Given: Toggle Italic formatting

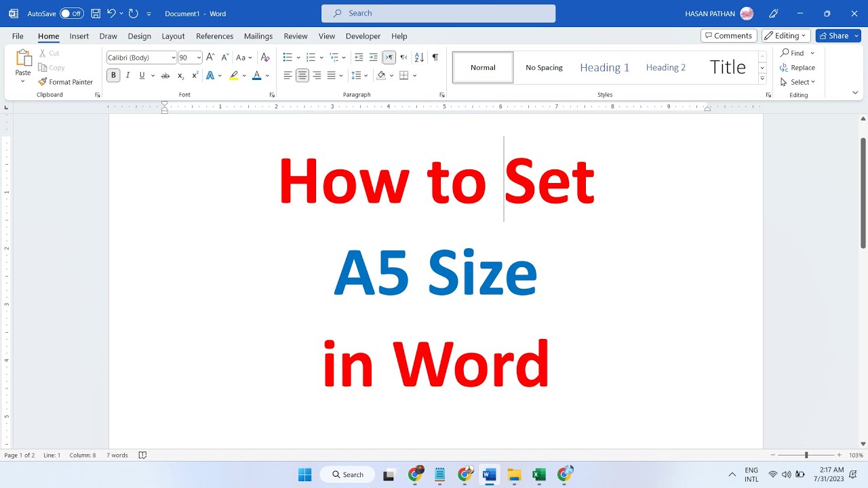Looking at the screenshot, I should tap(127, 75).
